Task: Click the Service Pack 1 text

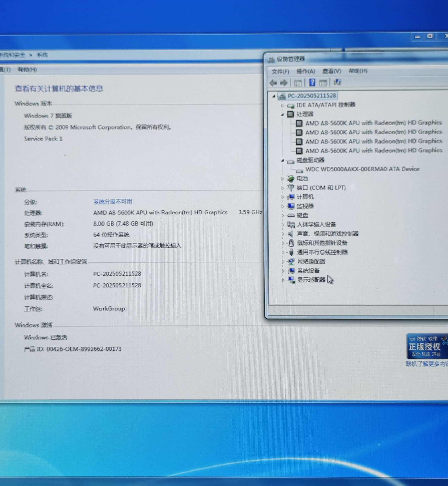Action: click(43, 139)
